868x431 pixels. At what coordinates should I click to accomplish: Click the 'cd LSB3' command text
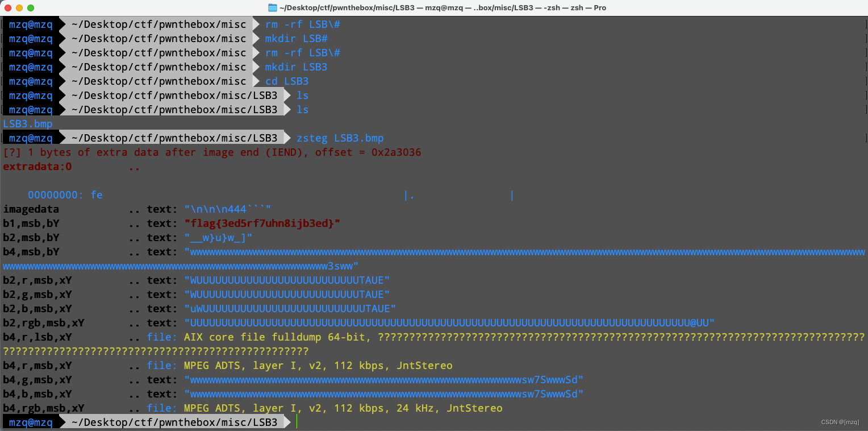point(287,81)
